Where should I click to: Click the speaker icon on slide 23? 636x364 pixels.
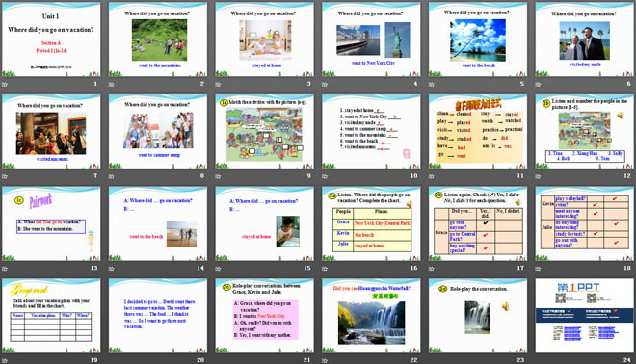(505, 306)
